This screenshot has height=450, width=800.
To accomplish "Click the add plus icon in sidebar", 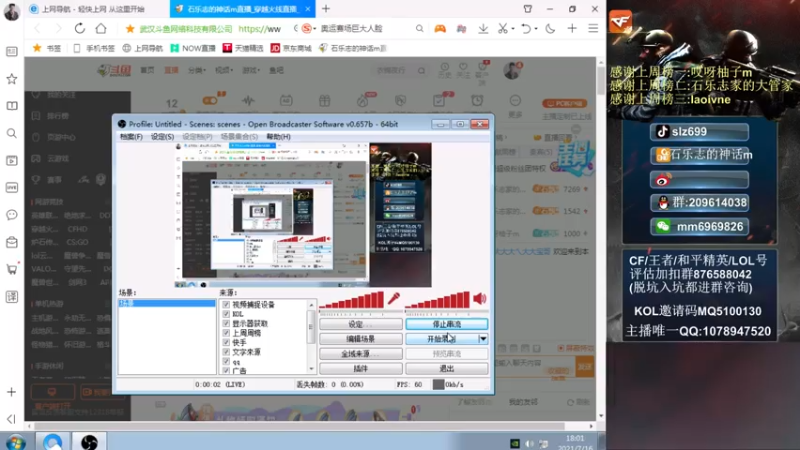I will tap(11, 392).
